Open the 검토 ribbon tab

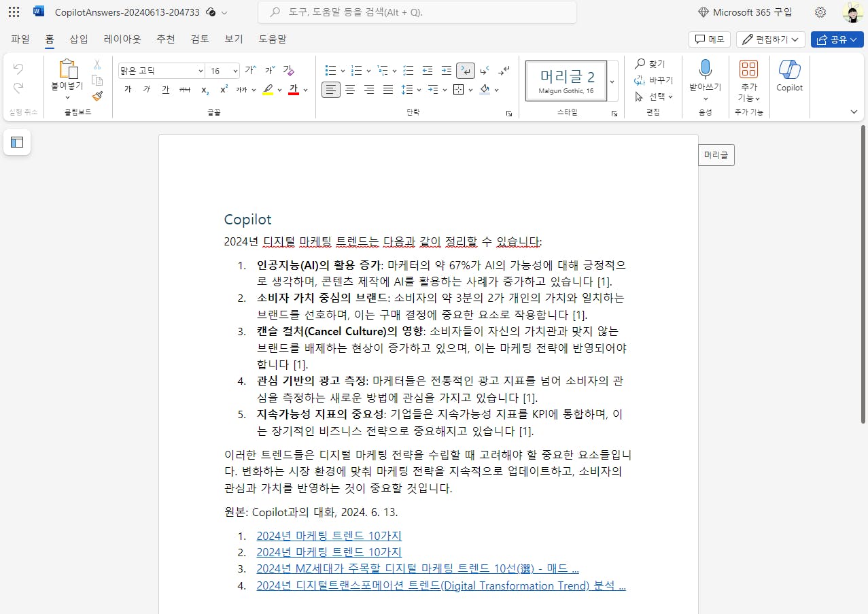tap(200, 39)
